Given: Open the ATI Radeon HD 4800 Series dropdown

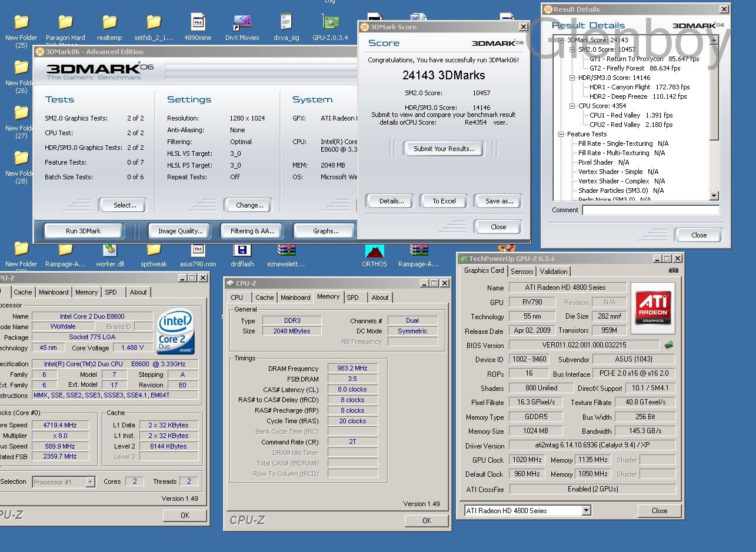Looking at the screenshot, I should click(x=586, y=511).
